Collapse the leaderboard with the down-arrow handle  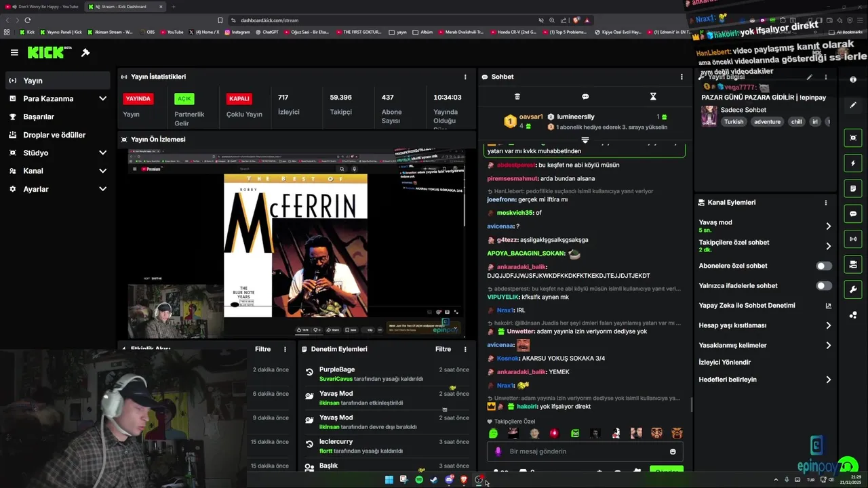point(585,140)
